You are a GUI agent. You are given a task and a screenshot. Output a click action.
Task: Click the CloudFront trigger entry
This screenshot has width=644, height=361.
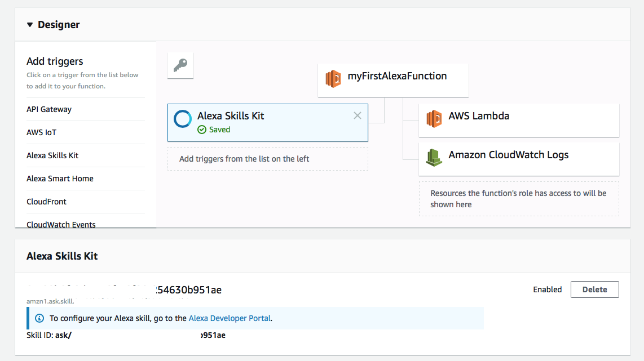click(x=46, y=202)
